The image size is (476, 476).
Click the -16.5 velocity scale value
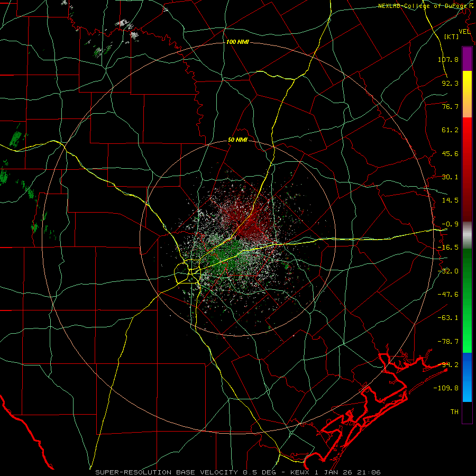point(448,248)
